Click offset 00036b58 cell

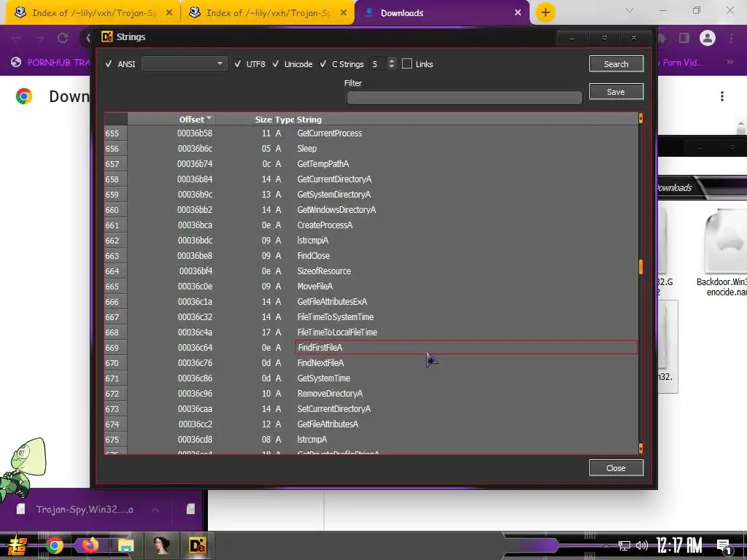[x=195, y=133]
